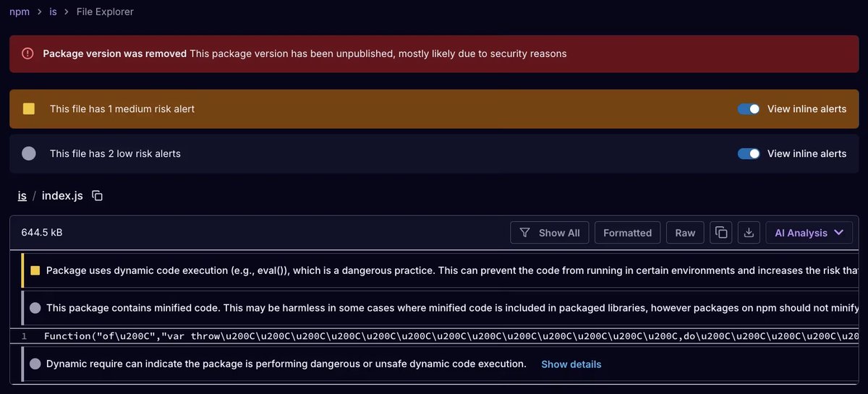Copy the index.js file path icon
868x394 pixels.
pyautogui.click(x=98, y=196)
